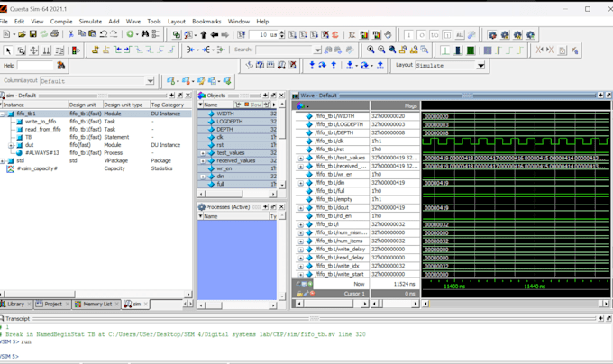Click the traffic light stop-wave-drawing icon
This screenshot has height=364, width=613.
[x=76, y=50]
